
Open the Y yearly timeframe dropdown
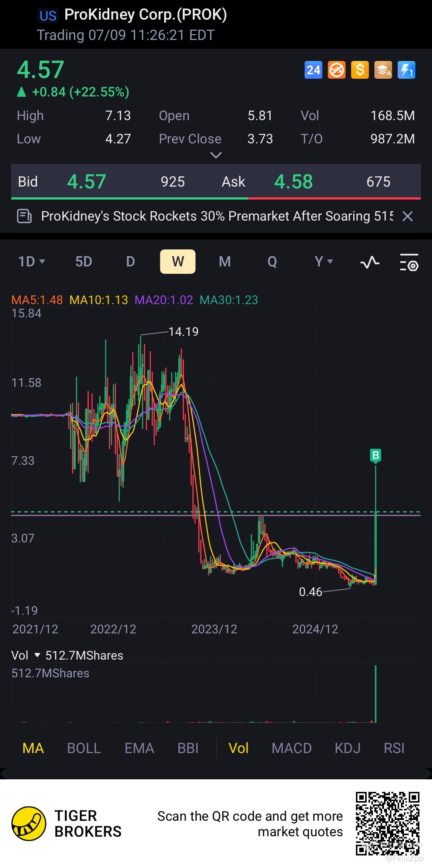(x=324, y=262)
